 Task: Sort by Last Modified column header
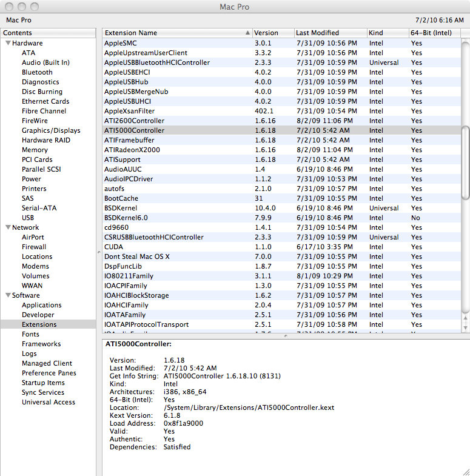tap(331, 33)
